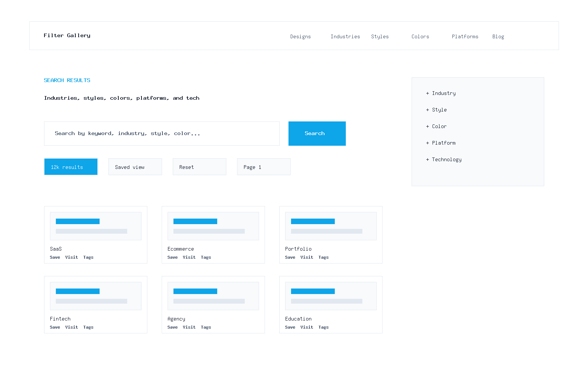The width and height of the screenshot is (588, 368).
Task: Click Save on the SaaS card
Action: coord(55,257)
